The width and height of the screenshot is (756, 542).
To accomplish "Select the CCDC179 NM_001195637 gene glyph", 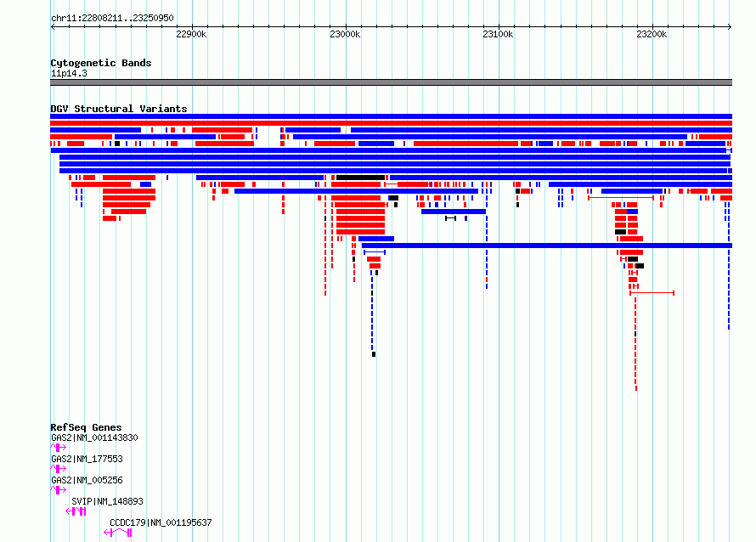I will (x=118, y=533).
